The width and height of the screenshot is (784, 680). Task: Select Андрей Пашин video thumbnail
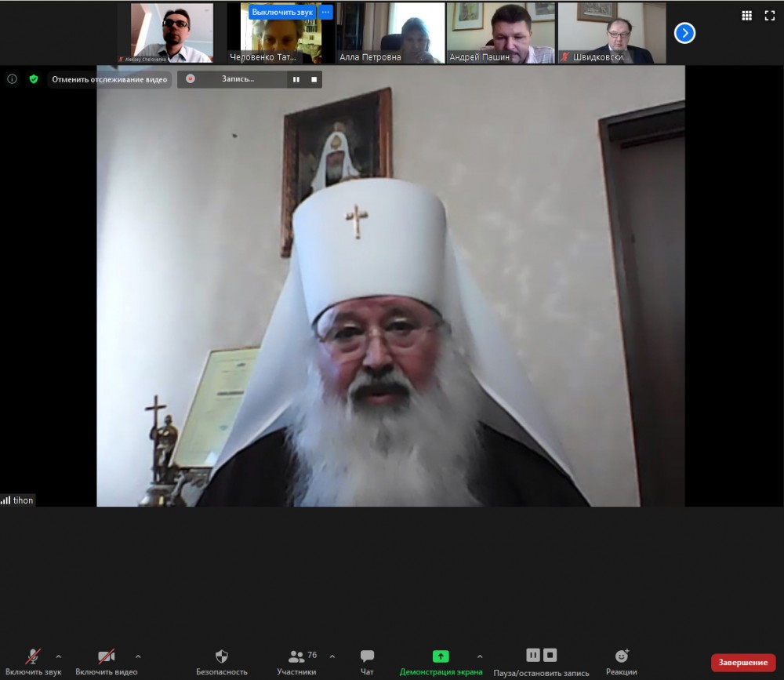pyautogui.click(x=501, y=33)
